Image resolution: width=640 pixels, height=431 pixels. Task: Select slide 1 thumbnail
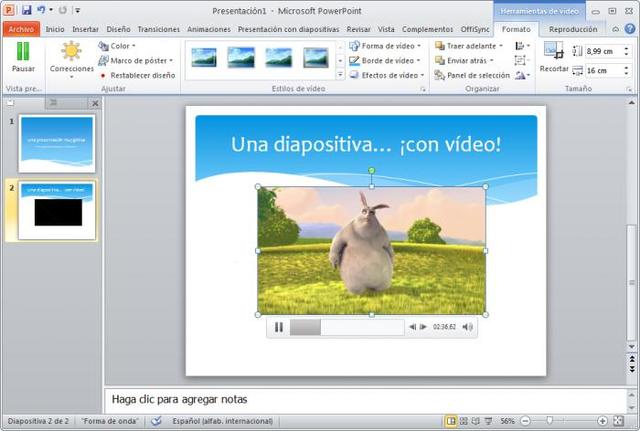[x=57, y=144]
